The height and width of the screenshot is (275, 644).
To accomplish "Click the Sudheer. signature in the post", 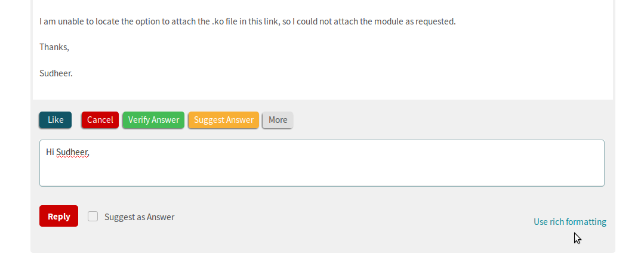I will point(56,73).
